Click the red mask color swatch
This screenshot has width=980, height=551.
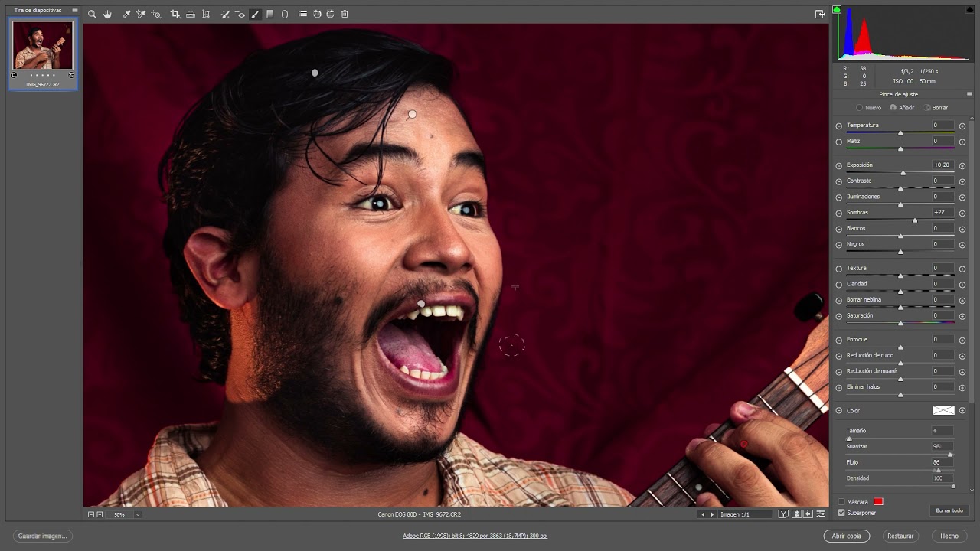878,502
